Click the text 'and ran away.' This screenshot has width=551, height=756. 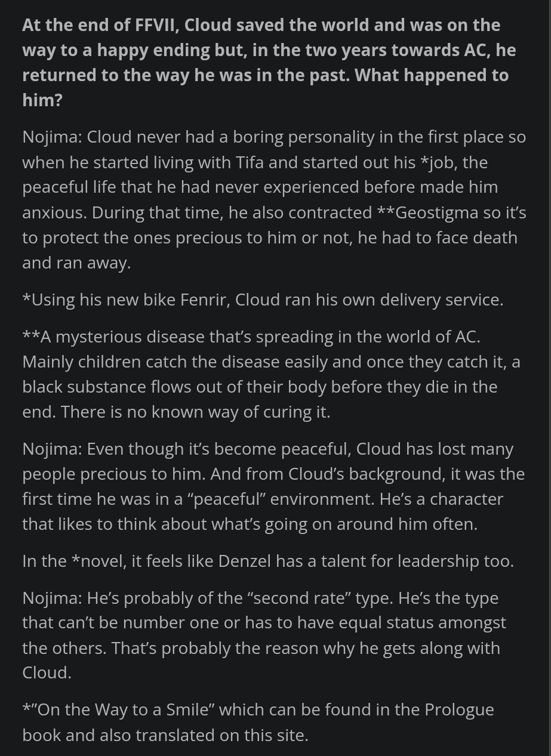(x=76, y=263)
